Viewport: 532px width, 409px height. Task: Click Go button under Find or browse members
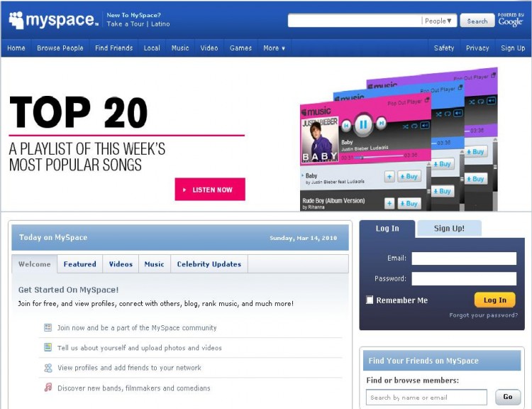(x=508, y=397)
